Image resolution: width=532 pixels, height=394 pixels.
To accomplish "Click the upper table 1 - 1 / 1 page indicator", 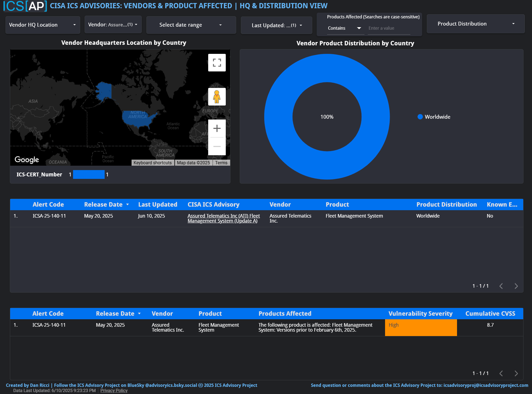I will click(x=480, y=286).
